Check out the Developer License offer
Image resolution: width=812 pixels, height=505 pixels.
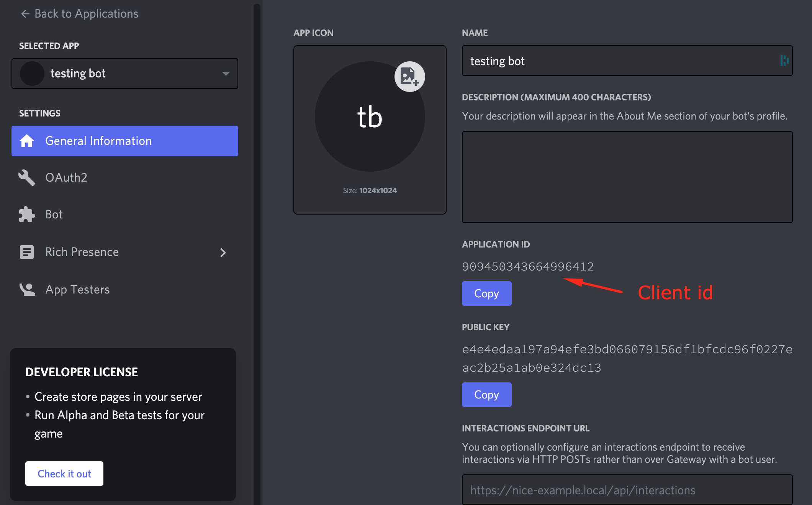point(64,474)
